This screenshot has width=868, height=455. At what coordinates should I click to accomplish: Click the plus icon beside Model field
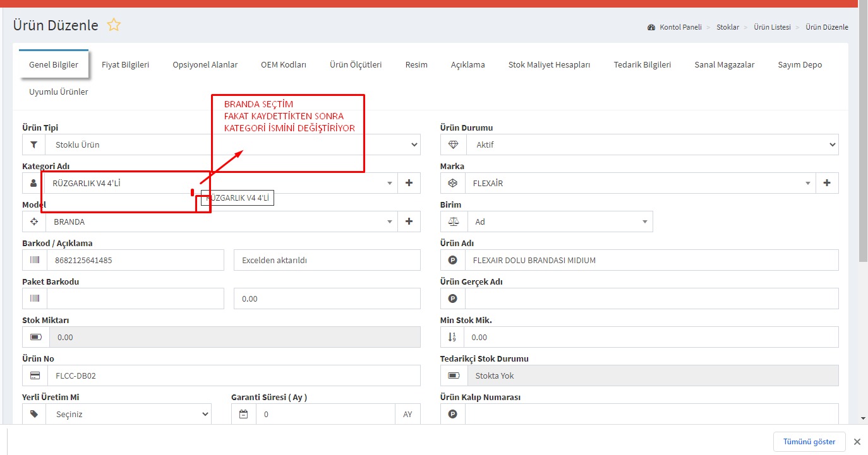click(409, 222)
